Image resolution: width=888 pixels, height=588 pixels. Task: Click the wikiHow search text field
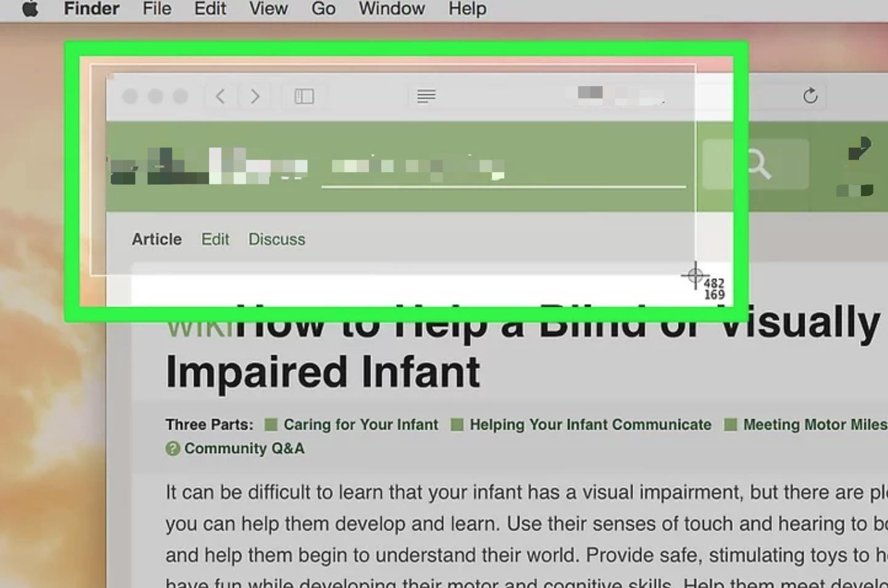(x=503, y=167)
